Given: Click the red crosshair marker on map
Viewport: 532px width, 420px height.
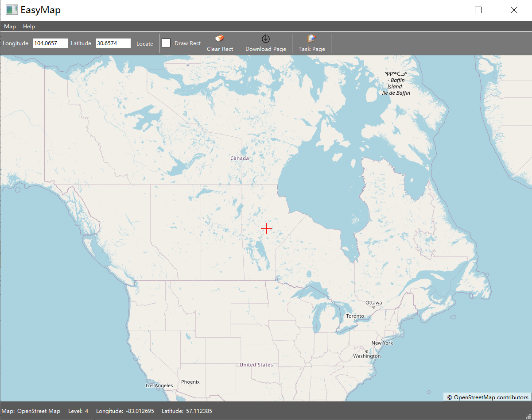Looking at the screenshot, I should click(266, 229).
